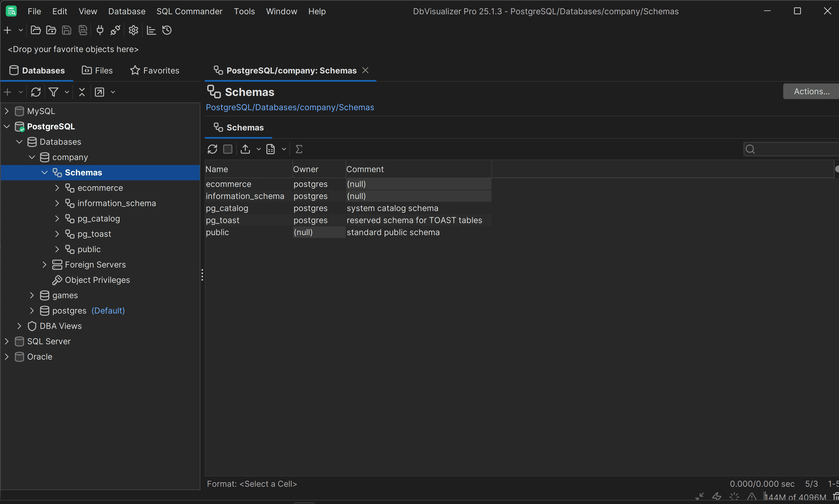
Task: Click the connect database plug icon
Action: tap(99, 30)
